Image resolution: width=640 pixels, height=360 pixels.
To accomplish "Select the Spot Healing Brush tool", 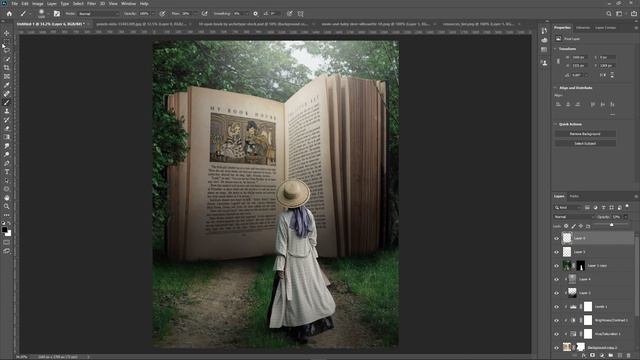I will (7, 94).
